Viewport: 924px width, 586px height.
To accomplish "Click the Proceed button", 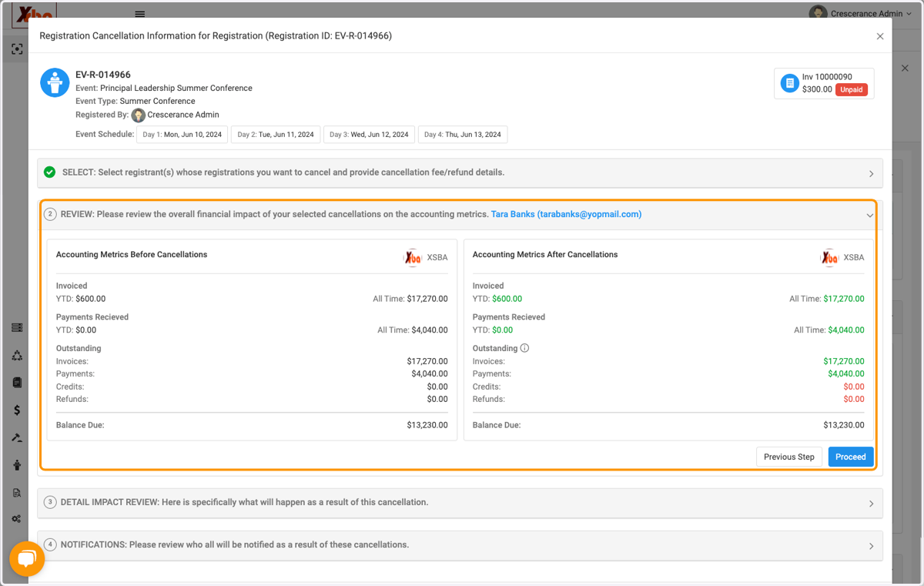I will pos(851,457).
